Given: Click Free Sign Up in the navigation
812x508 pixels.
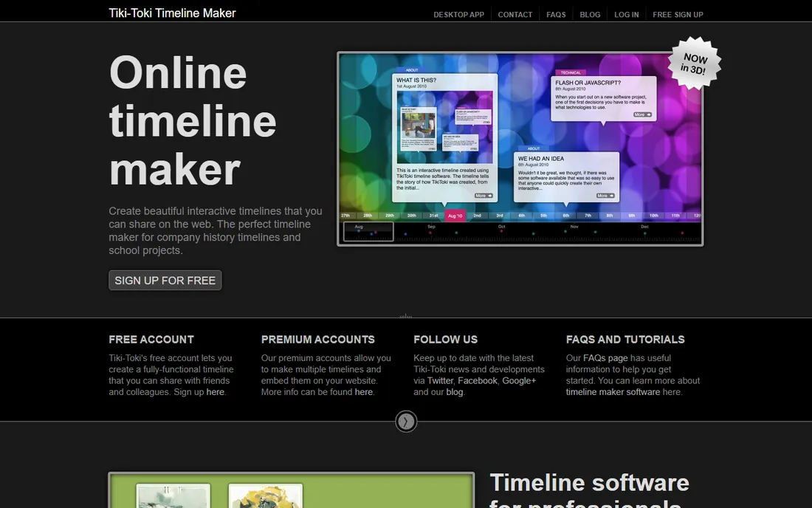Looking at the screenshot, I should click(678, 15).
